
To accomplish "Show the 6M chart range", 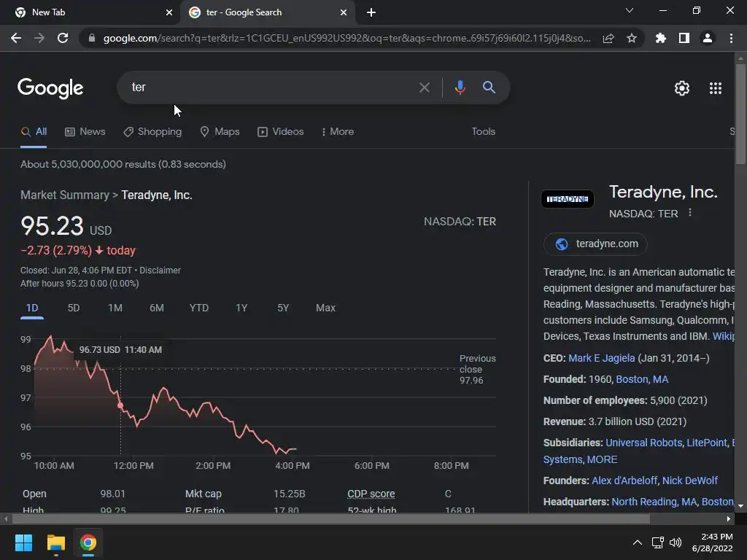I will tap(156, 308).
